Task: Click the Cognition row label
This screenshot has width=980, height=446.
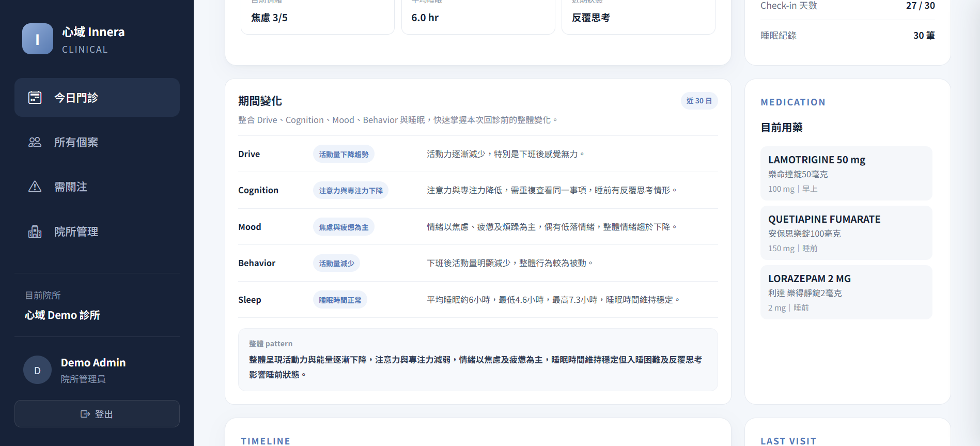Action: point(258,190)
